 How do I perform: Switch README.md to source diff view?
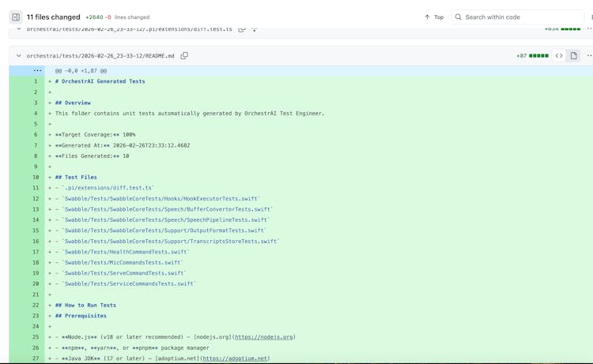click(559, 56)
